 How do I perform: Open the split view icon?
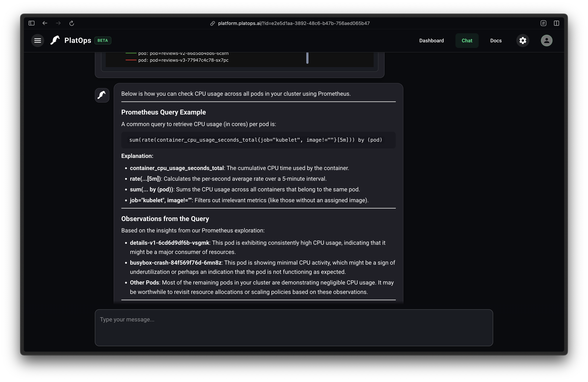(556, 23)
